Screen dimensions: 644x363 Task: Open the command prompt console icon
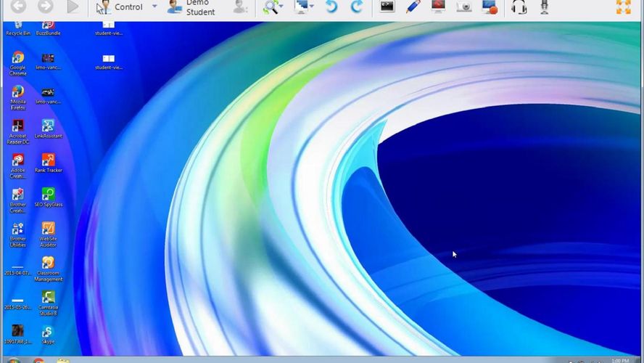click(x=388, y=7)
